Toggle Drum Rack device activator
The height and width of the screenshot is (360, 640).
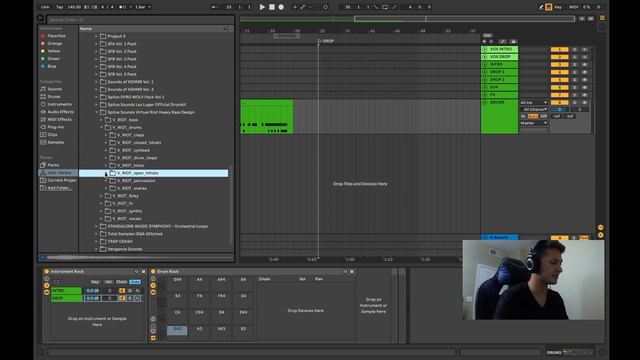point(153,271)
